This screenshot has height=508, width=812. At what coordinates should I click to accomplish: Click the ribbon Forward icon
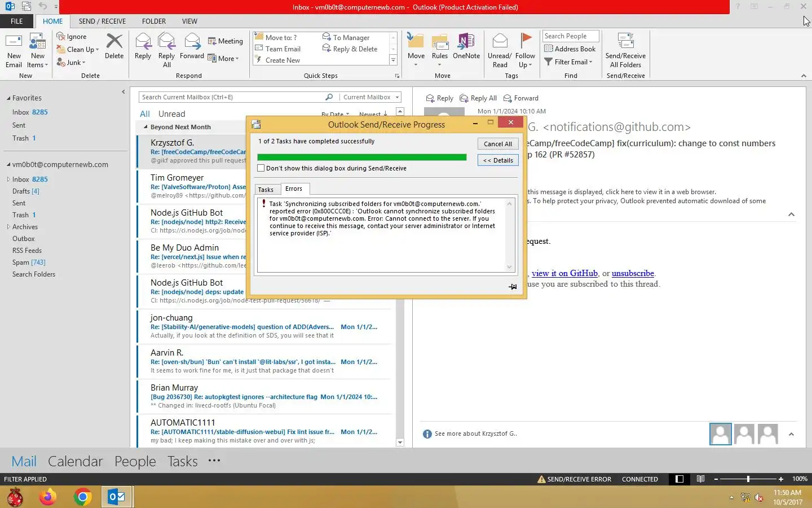pyautogui.click(x=192, y=41)
